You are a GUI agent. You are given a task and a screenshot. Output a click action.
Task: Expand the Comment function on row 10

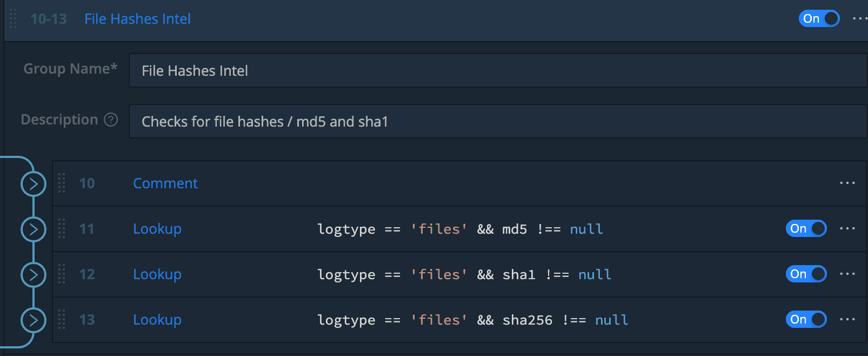(x=34, y=184)
